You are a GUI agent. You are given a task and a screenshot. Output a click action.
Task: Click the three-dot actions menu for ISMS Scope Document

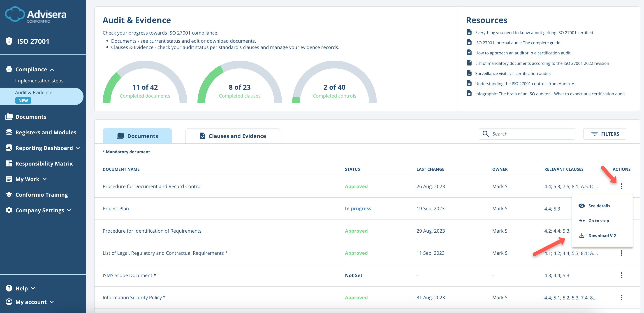622,275
